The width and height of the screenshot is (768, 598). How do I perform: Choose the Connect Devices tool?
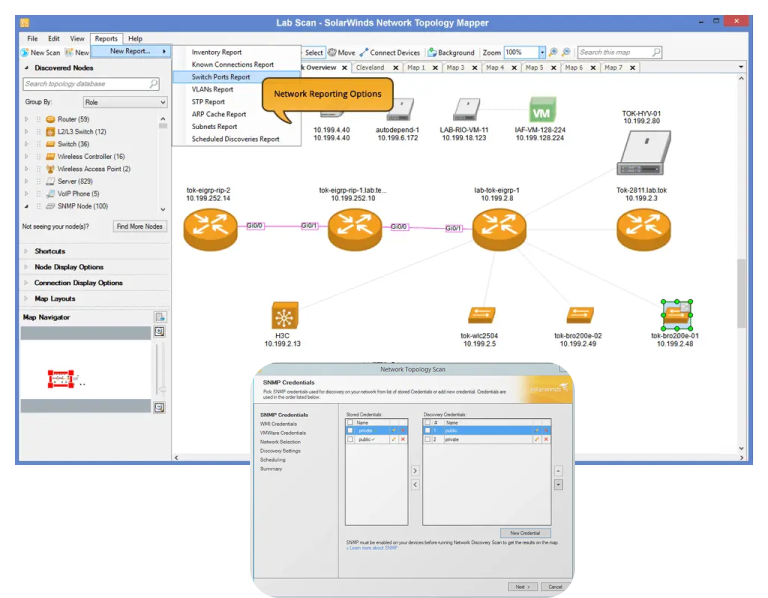click(x=390, y=52)
